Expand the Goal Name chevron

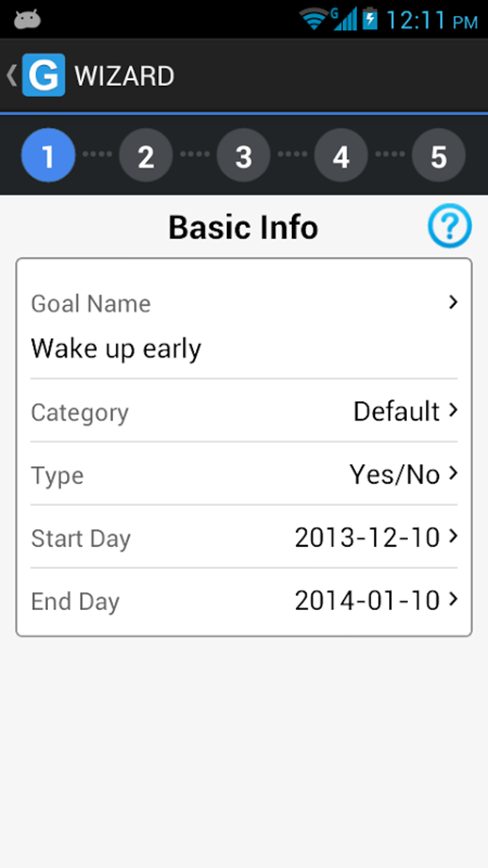click(x=453, y=302)
